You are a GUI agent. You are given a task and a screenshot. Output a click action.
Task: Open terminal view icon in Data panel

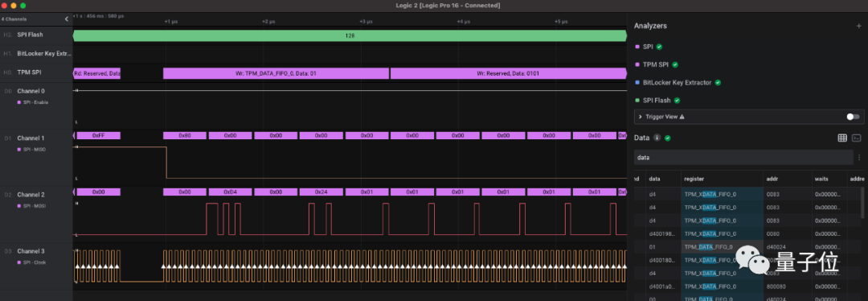click(857, 138)
